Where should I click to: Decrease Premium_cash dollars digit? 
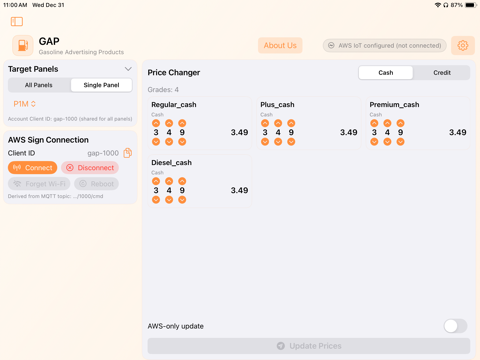pos(374,142)
